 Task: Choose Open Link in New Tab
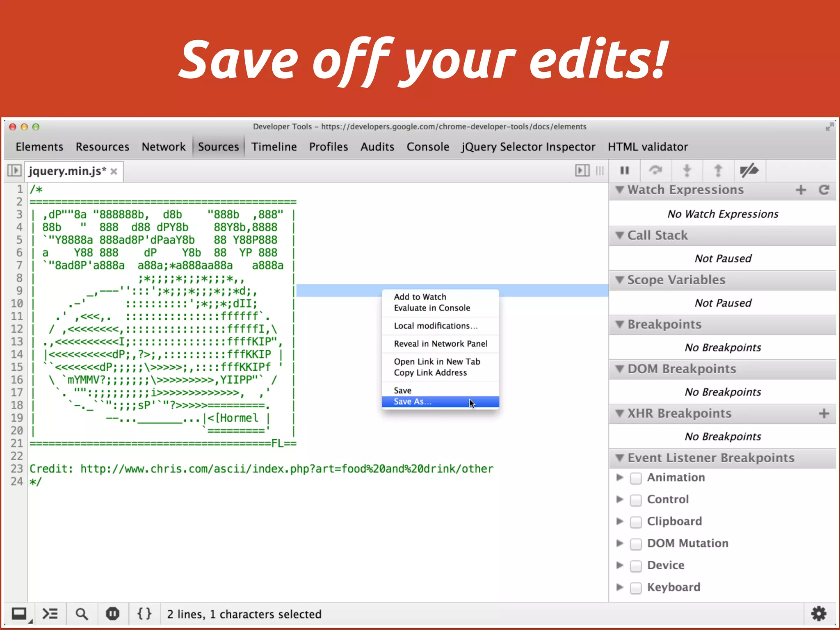[441, 362]
